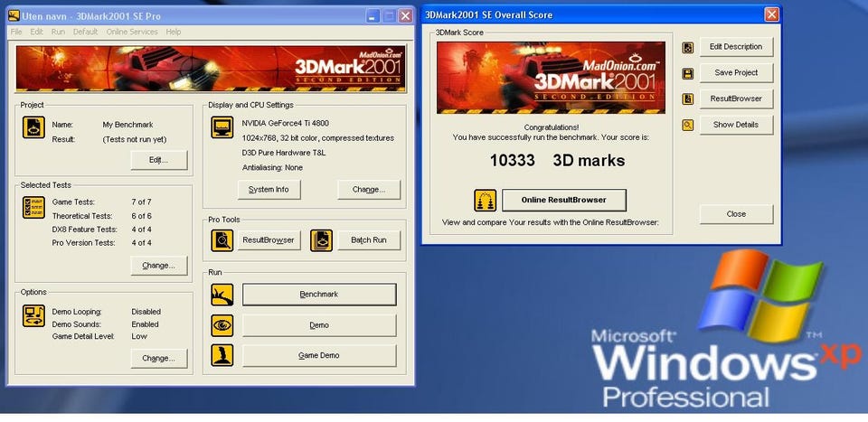Click the 10333 score value
Screen dimensions: 868x422
(512, 161)
